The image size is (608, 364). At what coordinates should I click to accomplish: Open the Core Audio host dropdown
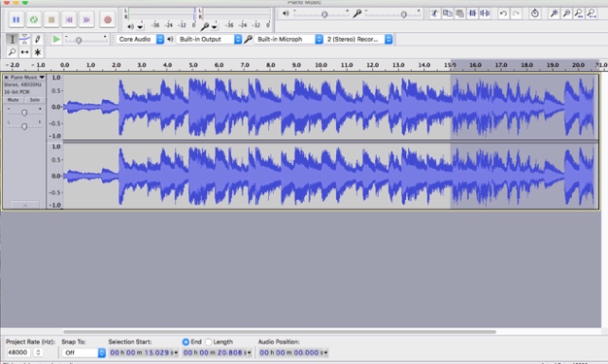[141, 39]
